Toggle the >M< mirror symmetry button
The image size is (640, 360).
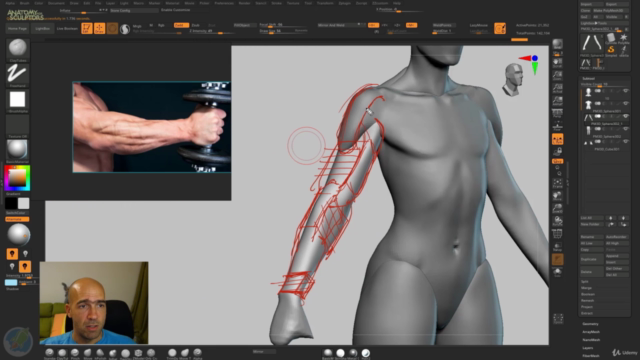pos(411,25)
